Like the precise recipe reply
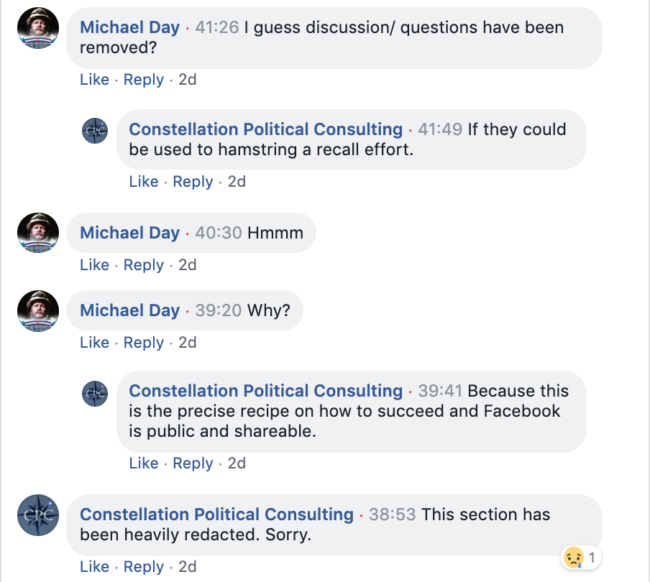The height and width of the screenshot is (582, 650). pos(143,463)
